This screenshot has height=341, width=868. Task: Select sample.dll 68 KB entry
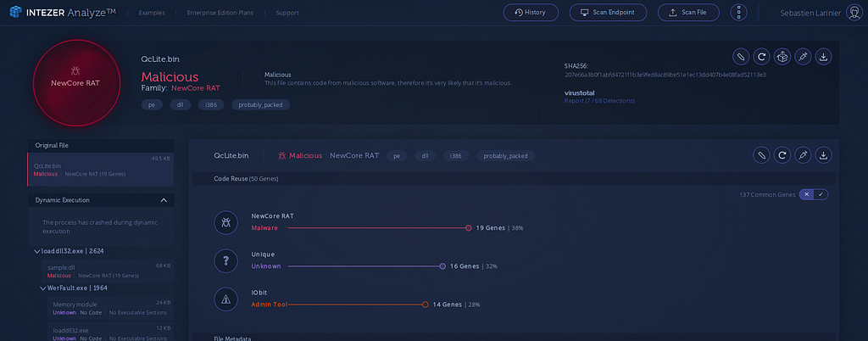tap(107, 271)
